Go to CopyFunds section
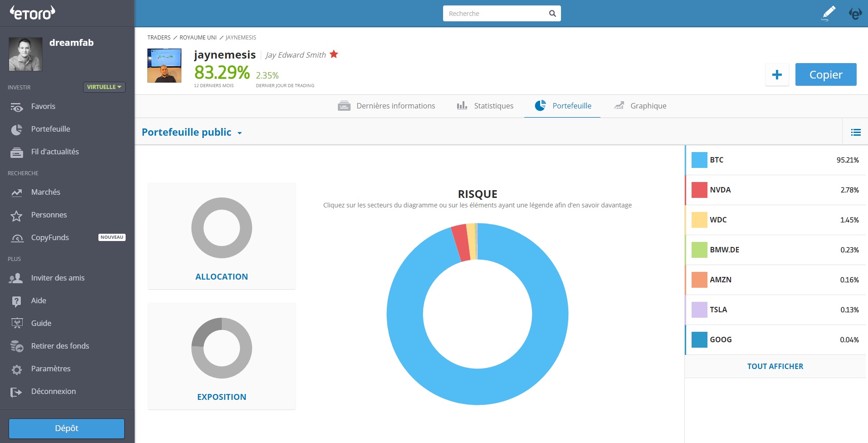The image size is (868, 443). [50, 237]
